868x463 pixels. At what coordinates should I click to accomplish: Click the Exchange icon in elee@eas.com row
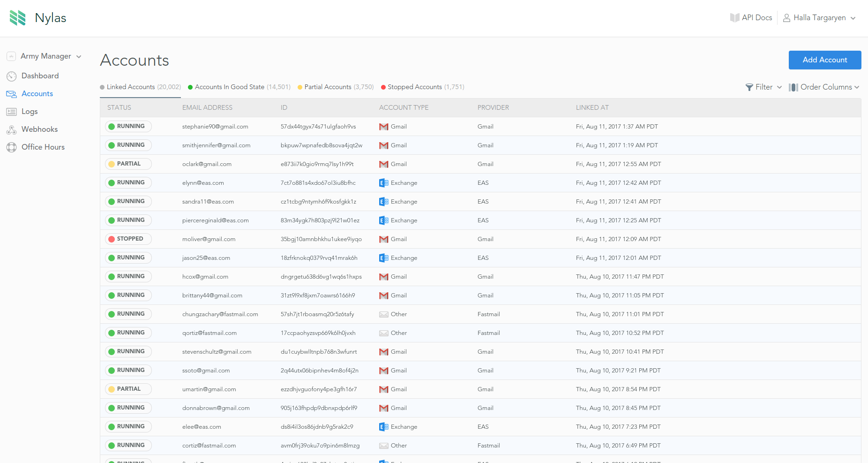383,427
